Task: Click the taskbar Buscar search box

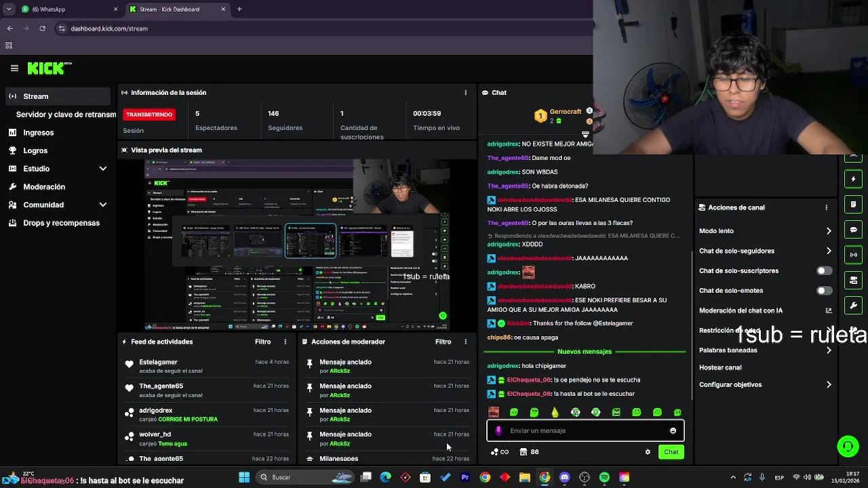Action: (307, 477)
